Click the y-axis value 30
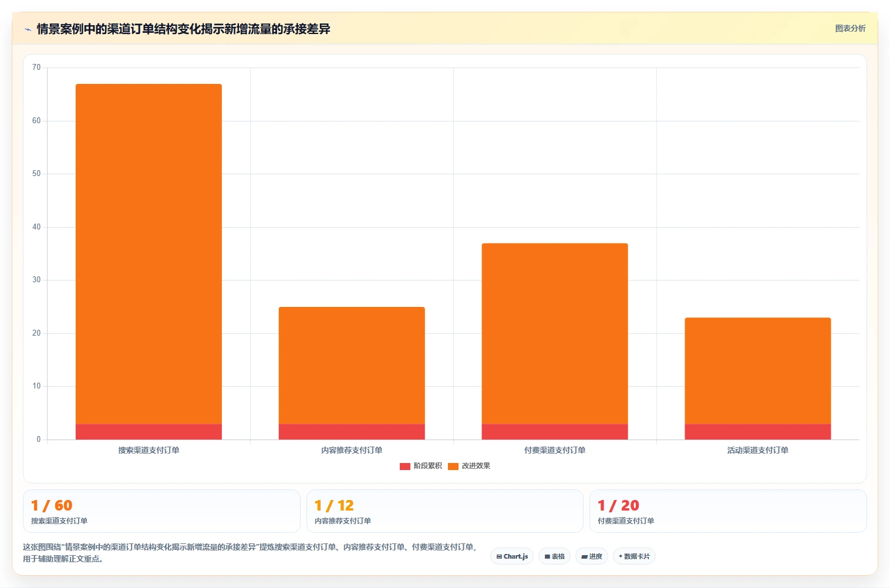Viewport: 890px width, 588px height. (36, 280)
